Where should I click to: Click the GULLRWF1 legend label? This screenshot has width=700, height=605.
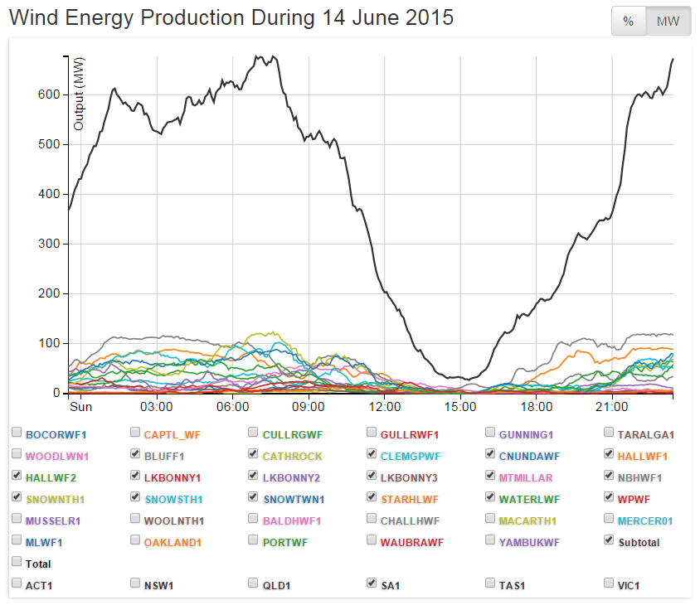pyautogui.click(x=410, y=433)
